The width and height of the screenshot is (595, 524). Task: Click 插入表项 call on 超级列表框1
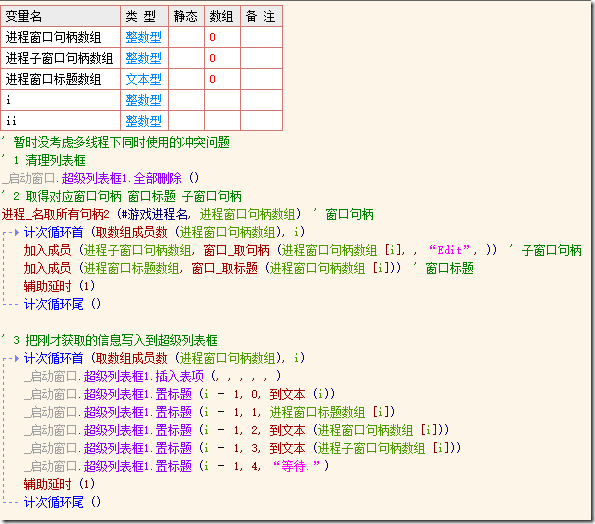point(179,376)
